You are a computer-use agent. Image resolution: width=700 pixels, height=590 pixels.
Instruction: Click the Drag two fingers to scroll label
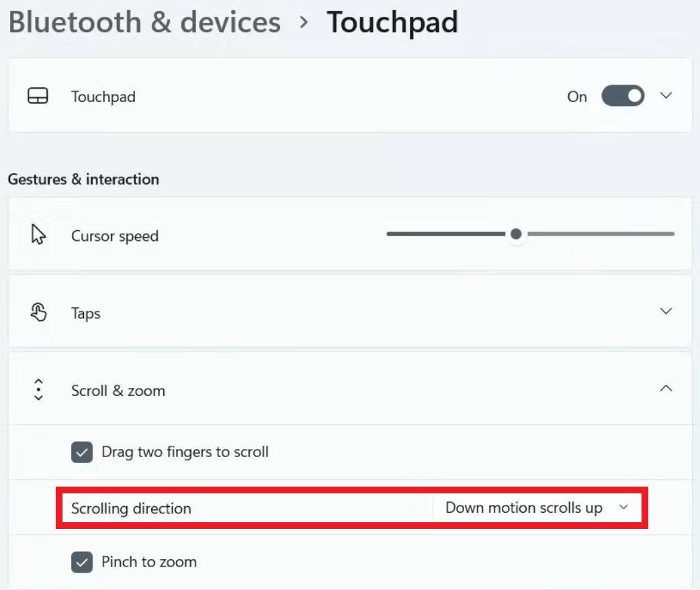coord(185,452)
